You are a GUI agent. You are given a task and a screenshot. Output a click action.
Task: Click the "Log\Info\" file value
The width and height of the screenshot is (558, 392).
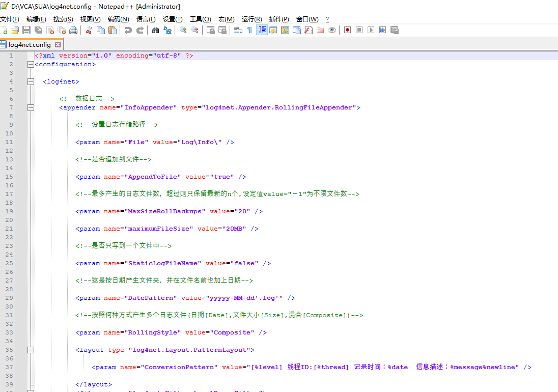(x=200, y=142)
